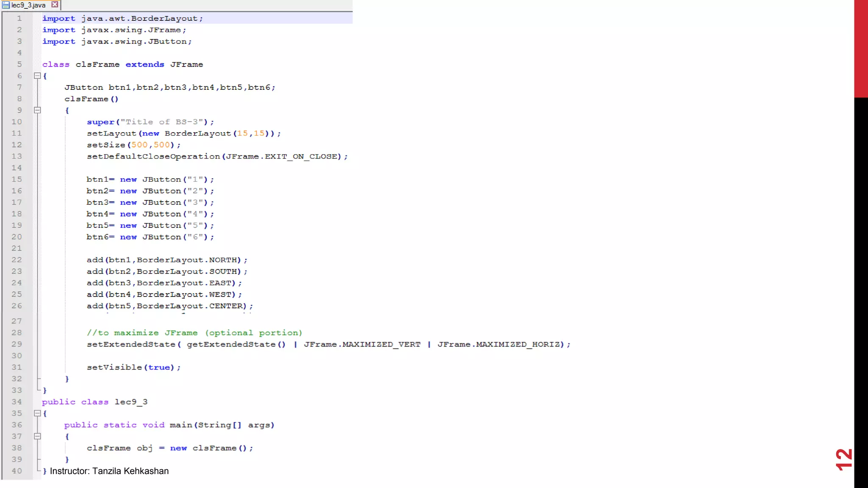This screenshot has height=488, width=868.
Task: Click the green maximize JFrame comment line
Action: tap(195, 333)
